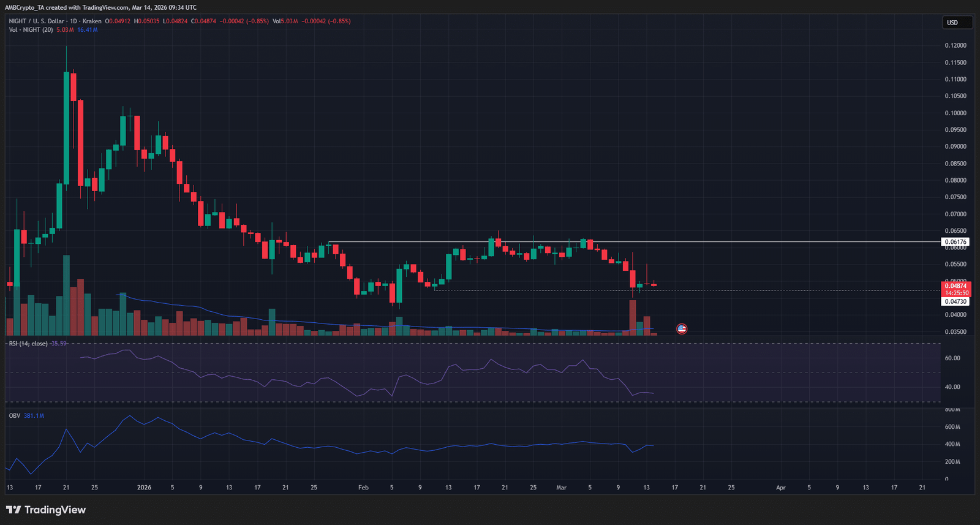980x525 pixels.
Task: Click the Apr label on time axis
Action: [781, 488]
